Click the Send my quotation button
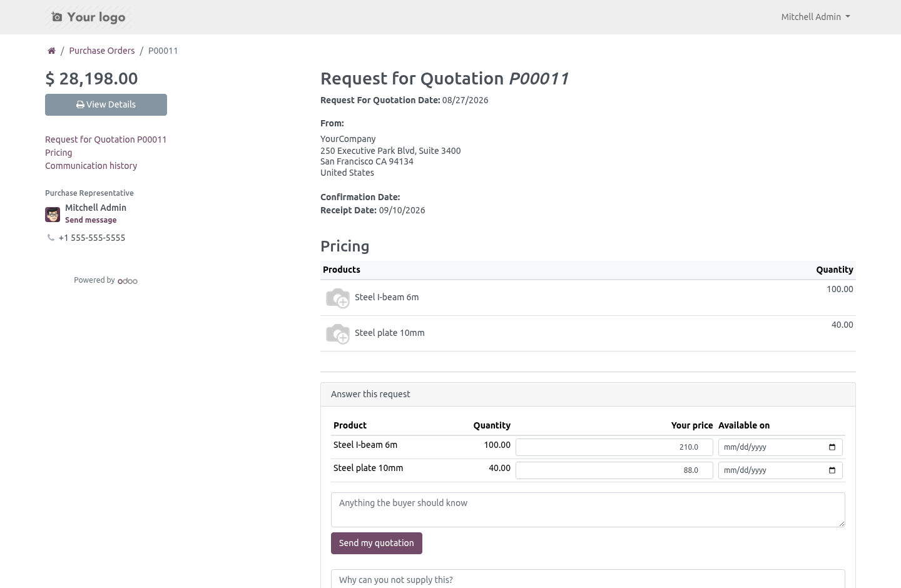Viewport: 901px width, 588px height. (377, 543)
